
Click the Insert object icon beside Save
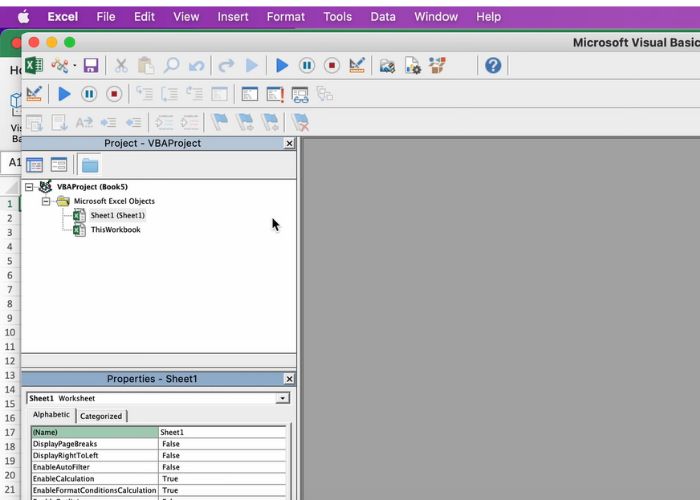(x=59, y=66)
